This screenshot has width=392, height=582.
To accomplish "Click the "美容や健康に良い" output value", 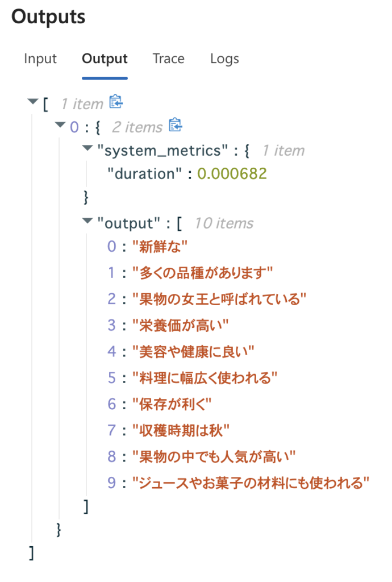I will (193, 352).
